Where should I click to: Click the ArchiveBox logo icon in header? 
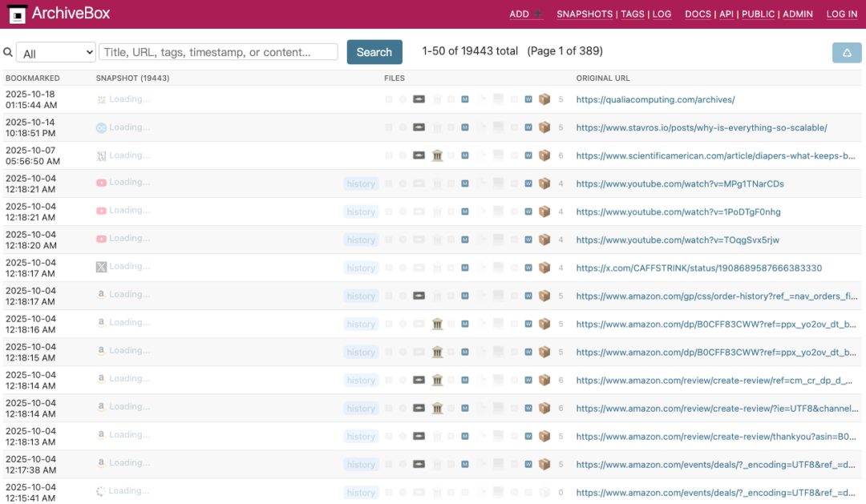(14, 14)
